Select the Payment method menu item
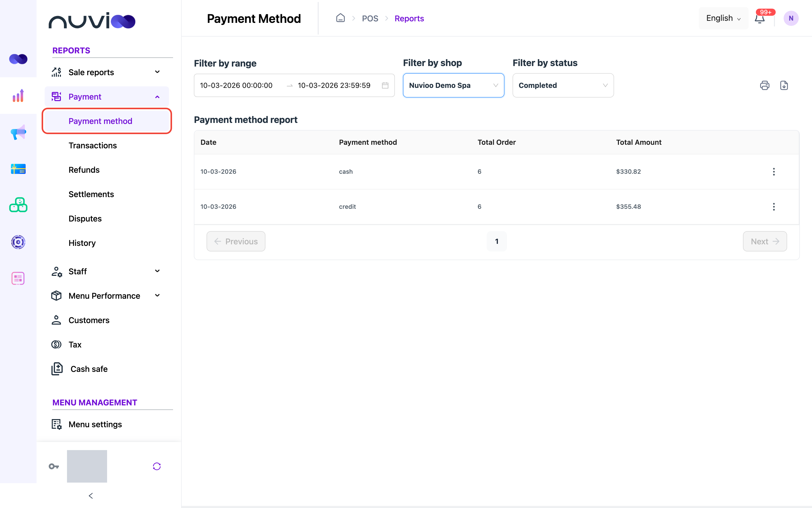 (x=107, y=121)
